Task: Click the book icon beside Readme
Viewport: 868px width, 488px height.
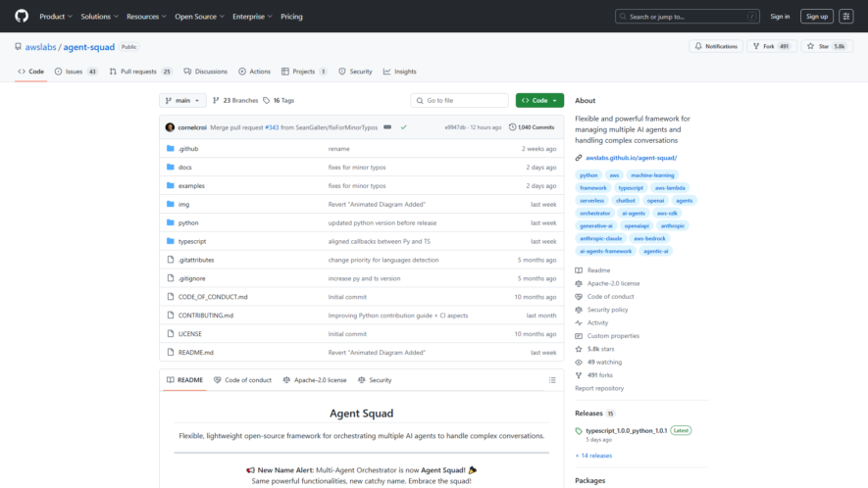Action: tap(579, 270)
